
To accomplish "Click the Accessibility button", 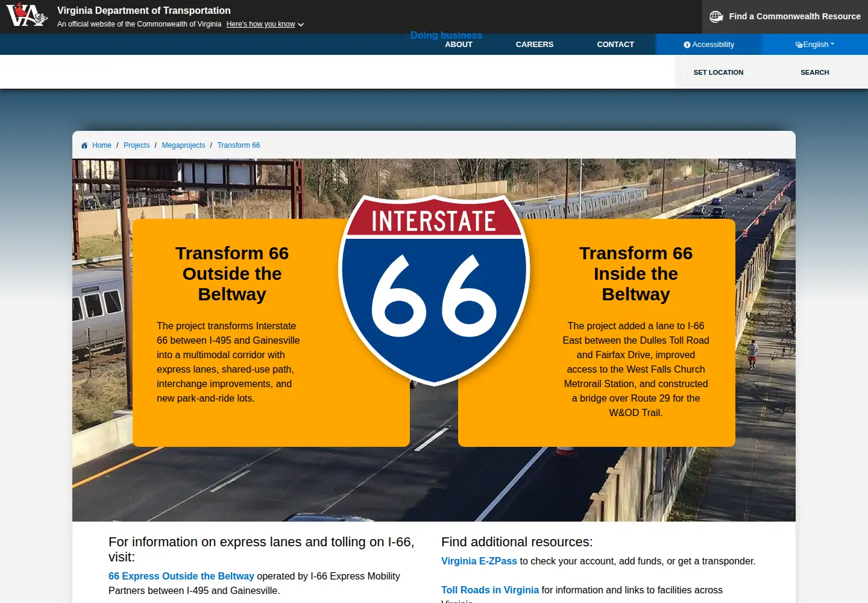I will coord(709,44).
